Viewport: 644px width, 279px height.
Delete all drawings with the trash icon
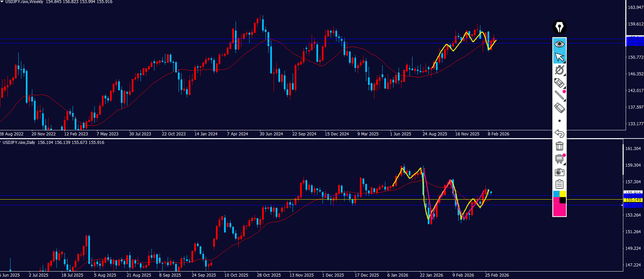pyautogui.click(x=559, y=146)
